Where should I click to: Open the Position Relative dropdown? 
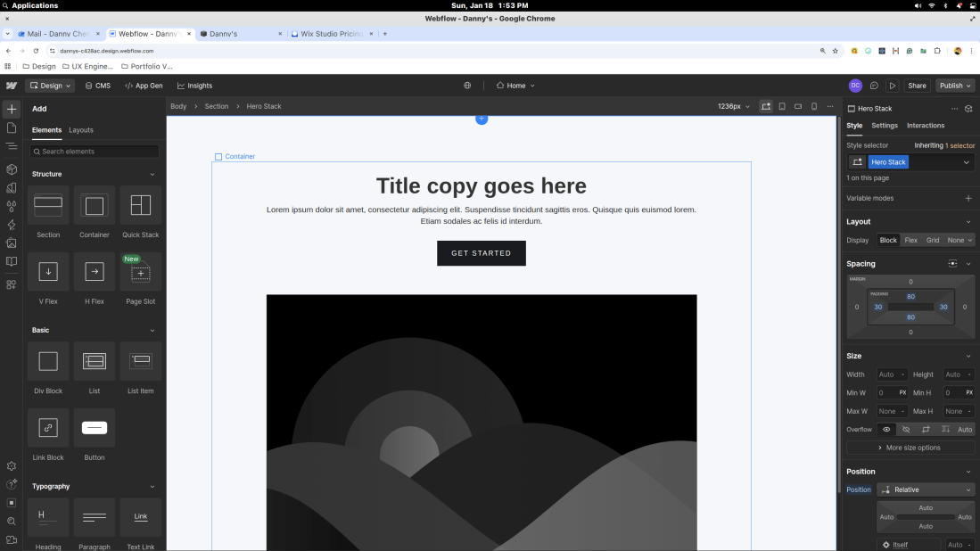(x=926, y=489)
